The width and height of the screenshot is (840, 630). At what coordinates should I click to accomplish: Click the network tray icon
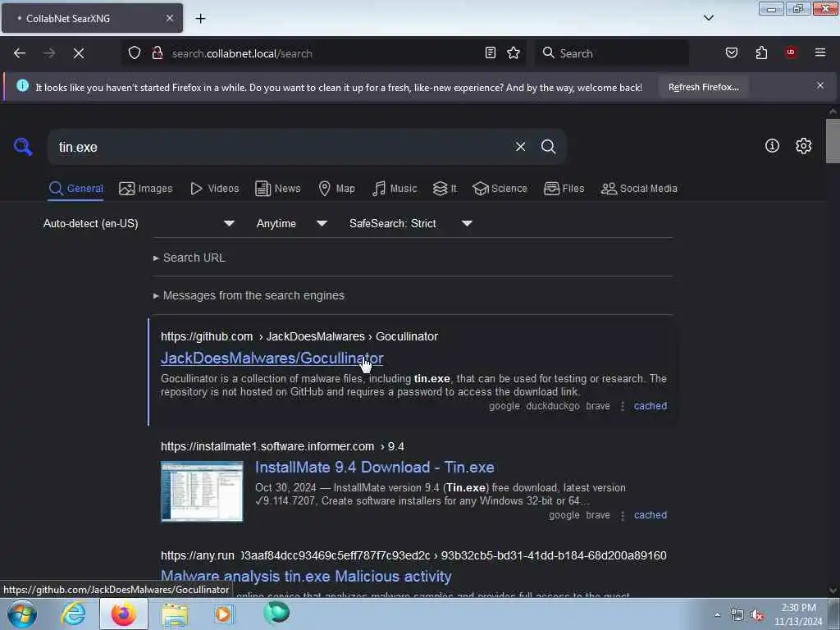(x=737, y=615)
